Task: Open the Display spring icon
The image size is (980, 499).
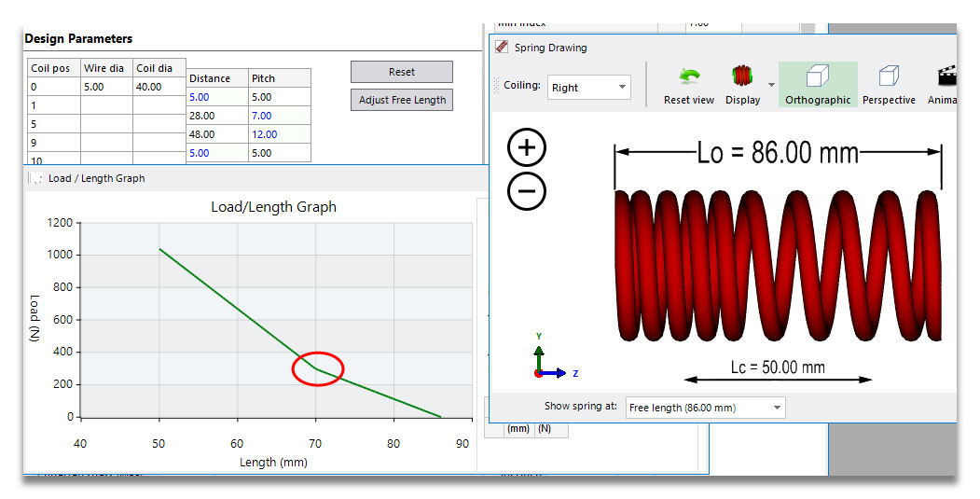Action: click(x=742, y=76)
